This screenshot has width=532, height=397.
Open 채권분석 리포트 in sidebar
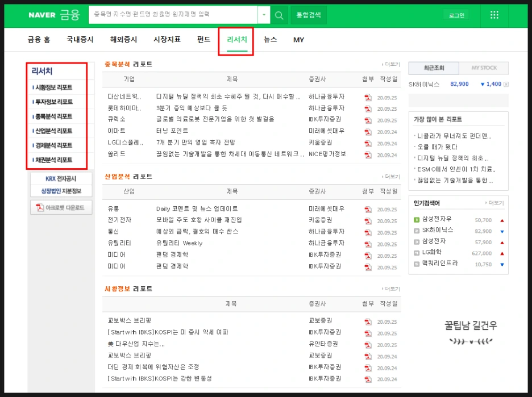pyautogui.click(x=53, y=160)
